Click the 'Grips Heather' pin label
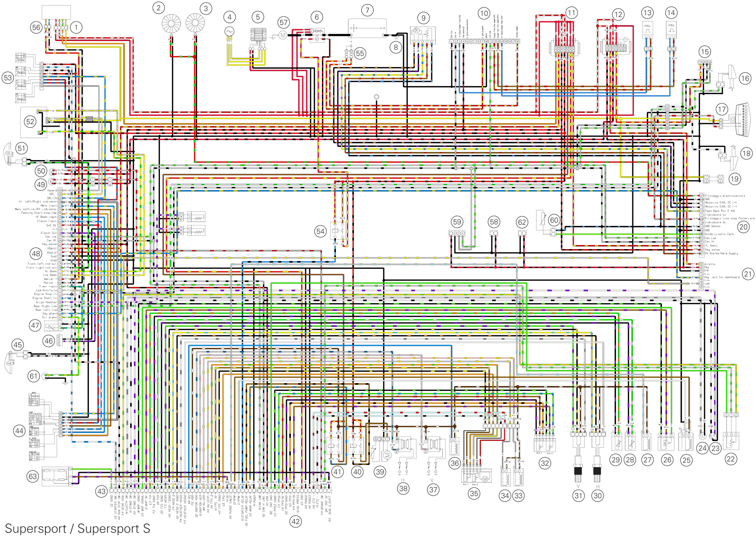Viewport: 756px width, 537px height. point(47,302)
